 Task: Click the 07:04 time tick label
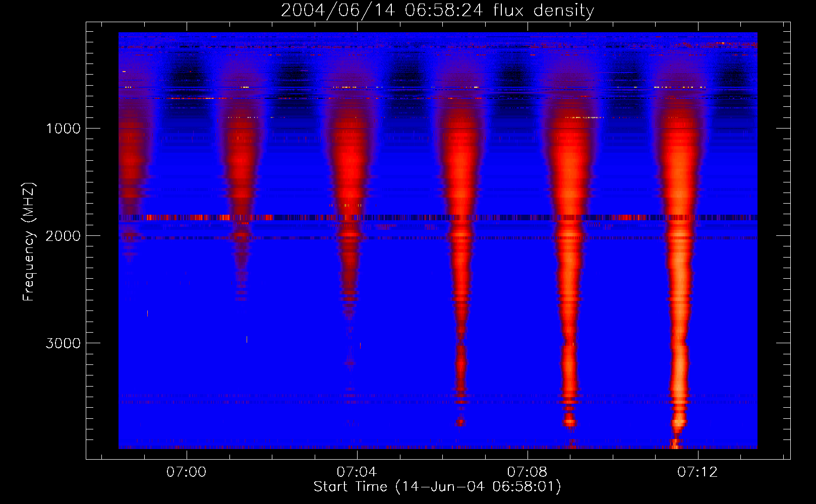pyautogui.click(x=357, y=472)
